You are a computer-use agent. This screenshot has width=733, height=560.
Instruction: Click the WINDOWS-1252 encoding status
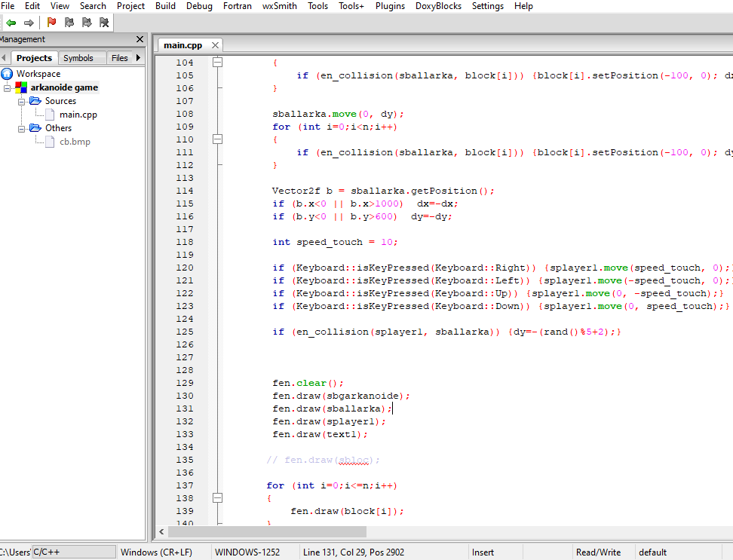click(247, 552)
